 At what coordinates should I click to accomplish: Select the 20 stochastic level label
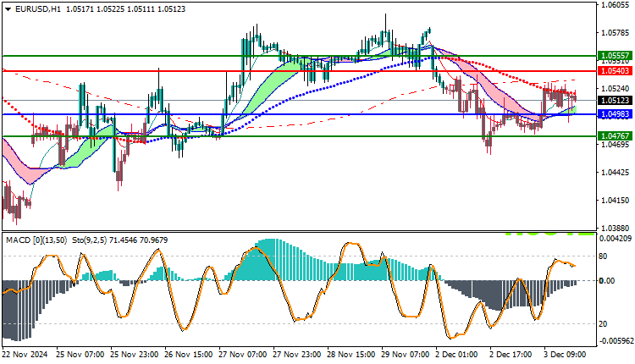(x=603, y=324)
